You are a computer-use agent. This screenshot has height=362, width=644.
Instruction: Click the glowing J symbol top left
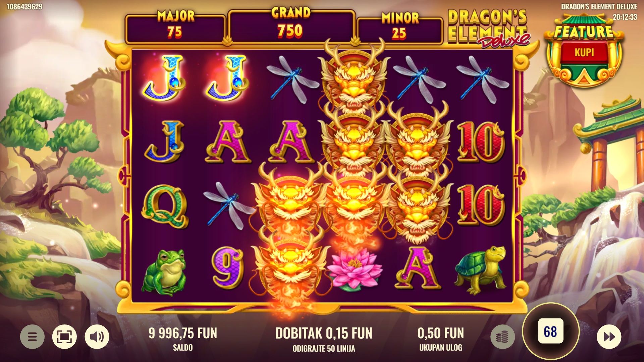tap(164, 78)
